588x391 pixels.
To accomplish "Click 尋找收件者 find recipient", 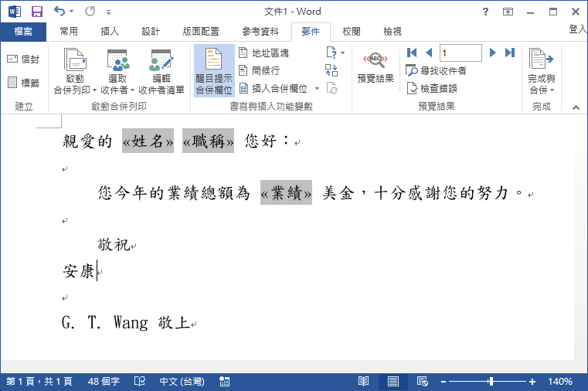I will click(x=436, y=70).
